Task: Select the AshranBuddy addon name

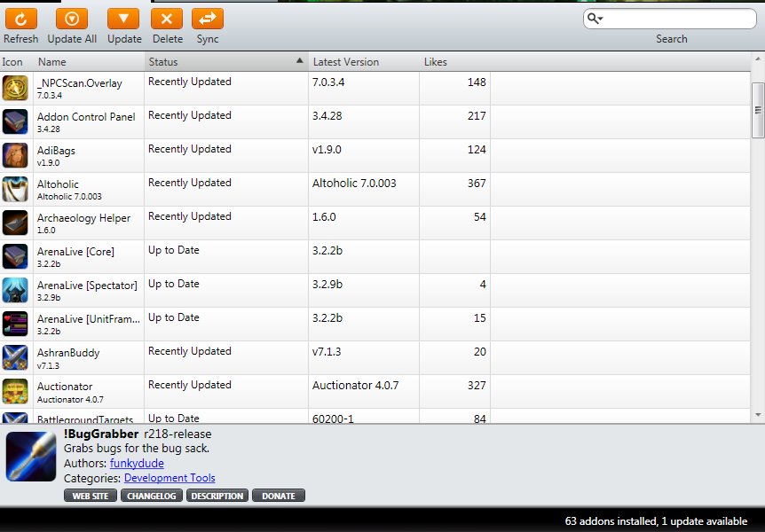Action: point(68,353)
